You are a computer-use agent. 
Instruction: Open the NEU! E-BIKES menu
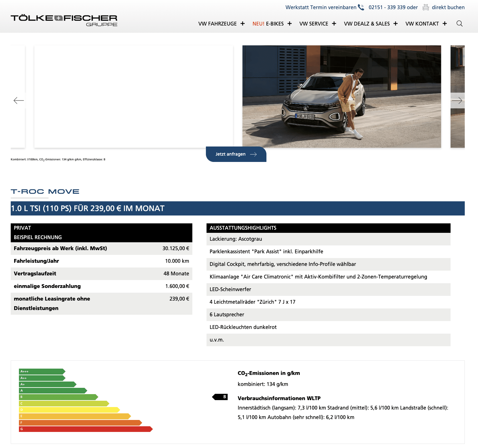tap(268, 24)
